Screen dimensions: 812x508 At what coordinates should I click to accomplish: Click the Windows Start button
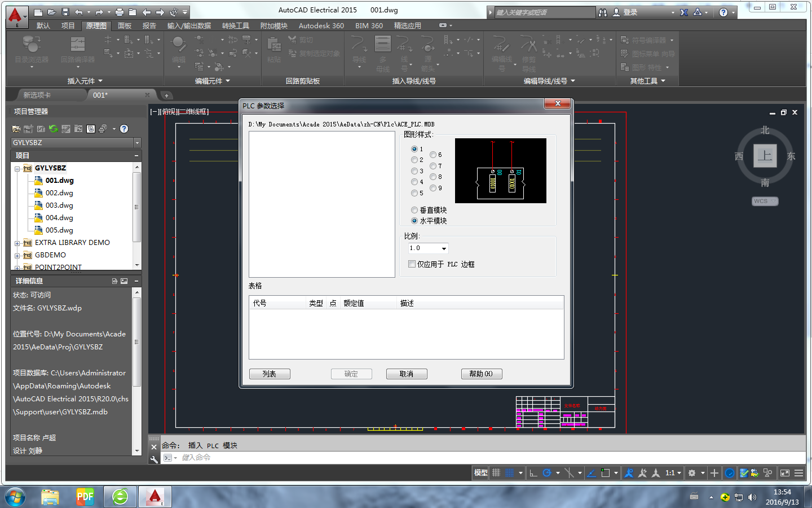click(15, 497)
